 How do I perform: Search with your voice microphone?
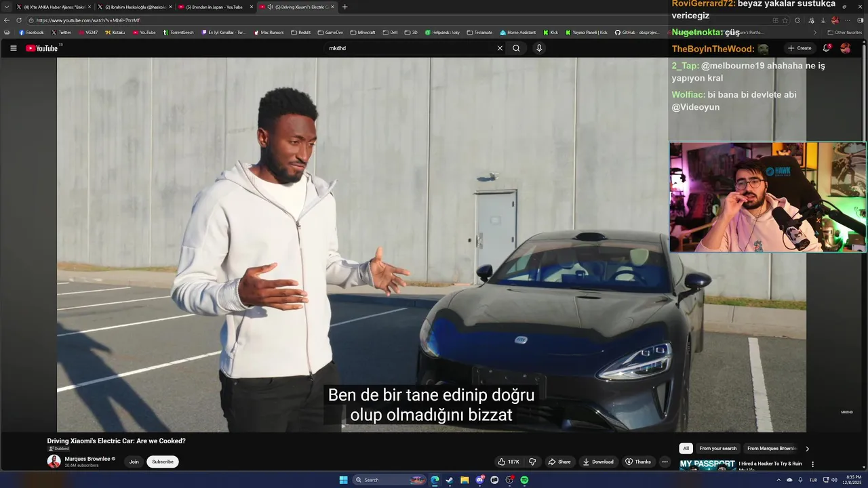click(539, 48)
